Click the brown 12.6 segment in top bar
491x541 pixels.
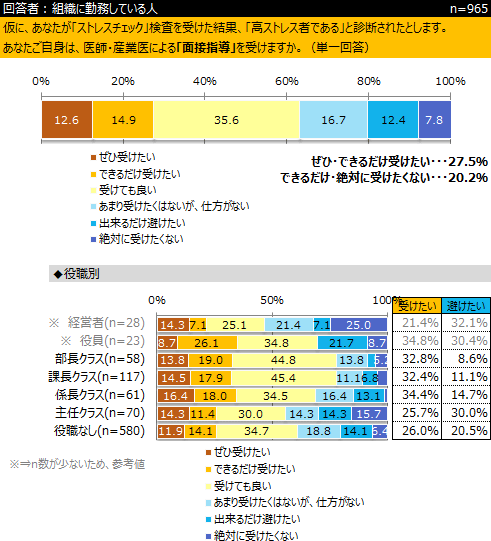[x=67, y=120]
